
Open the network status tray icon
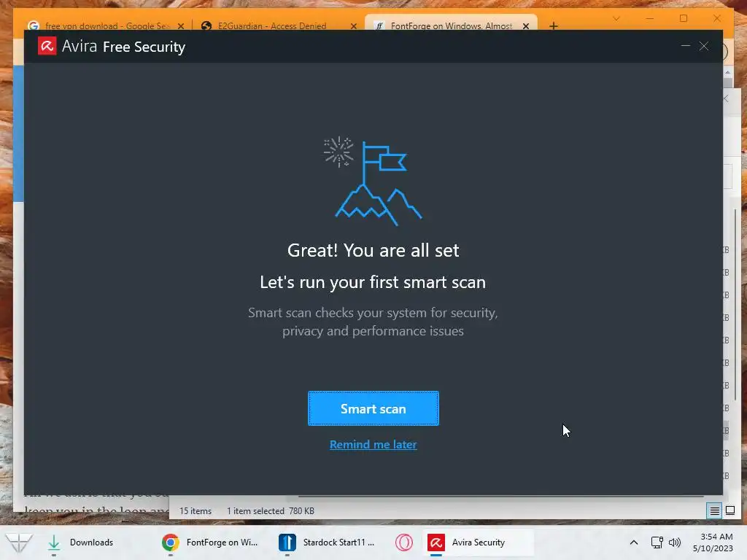click(657, 542)
